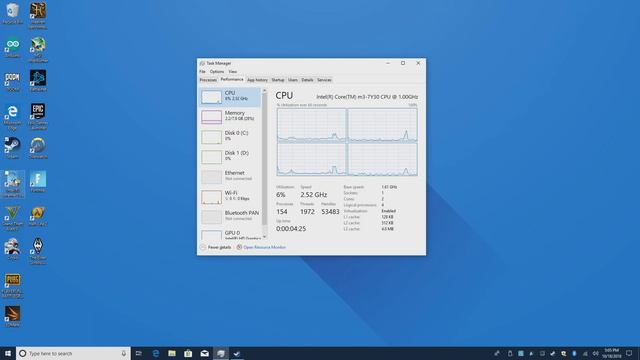Switch to the Details tab

pyautogui.click(x=307, y=80)
